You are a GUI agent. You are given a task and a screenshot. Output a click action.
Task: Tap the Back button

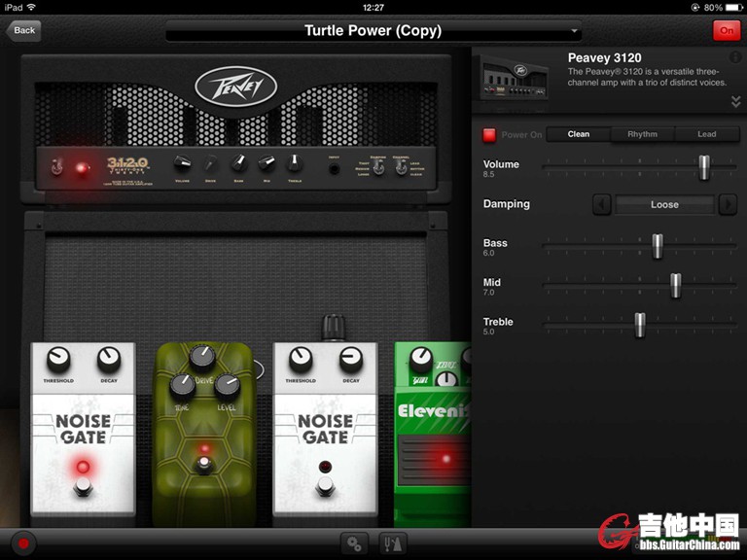23,30
